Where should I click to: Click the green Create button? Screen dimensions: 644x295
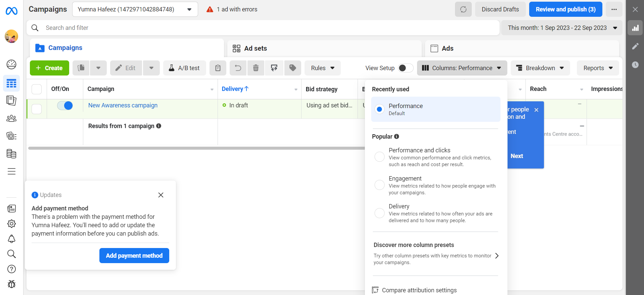pyautogui.click(x=49, y=68)
